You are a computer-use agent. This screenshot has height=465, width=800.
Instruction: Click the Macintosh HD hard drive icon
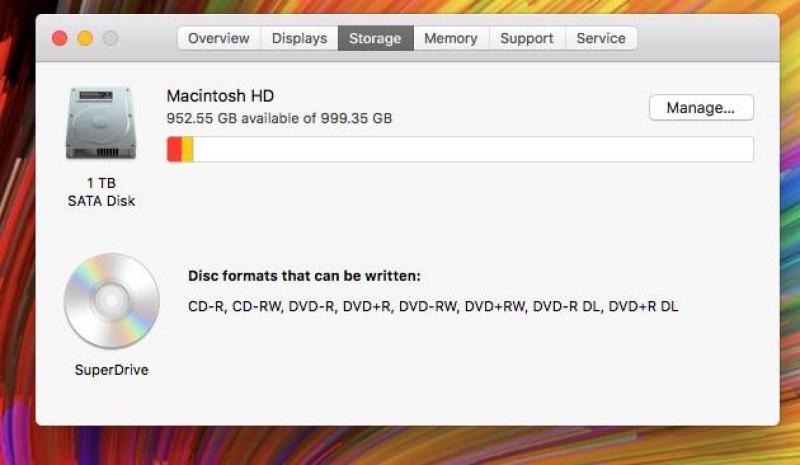pos(101,123)
